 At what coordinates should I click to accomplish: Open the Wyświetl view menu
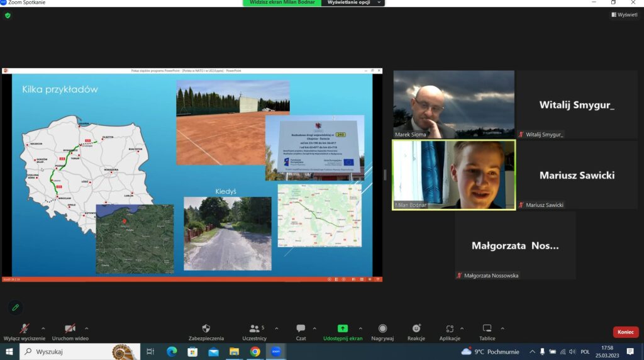(x=624, y=14)
